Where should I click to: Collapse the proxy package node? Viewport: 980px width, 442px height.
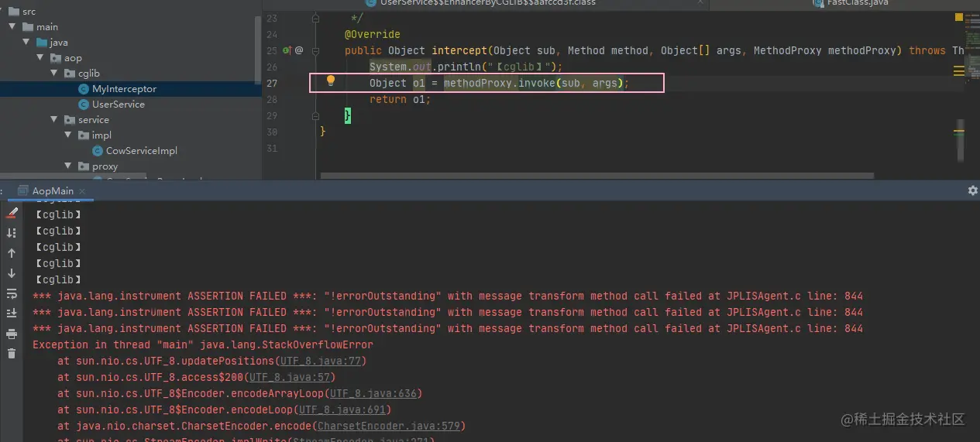point(68,166)
